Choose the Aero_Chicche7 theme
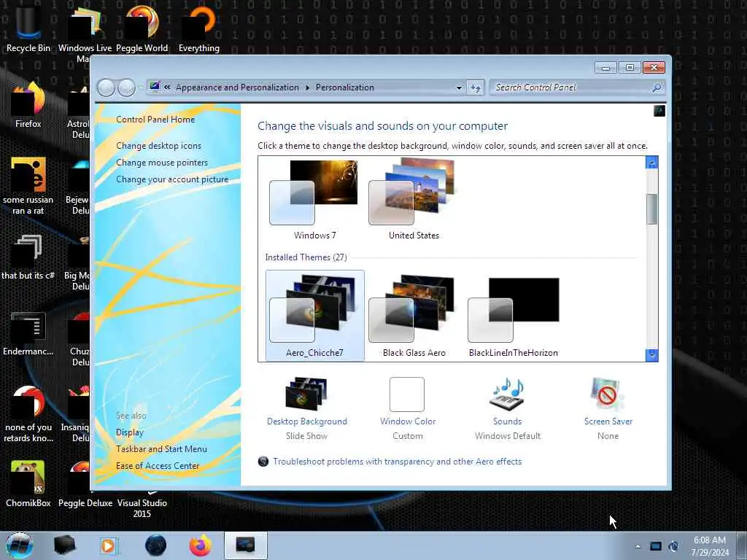The image size is (747, 560). 314,315
